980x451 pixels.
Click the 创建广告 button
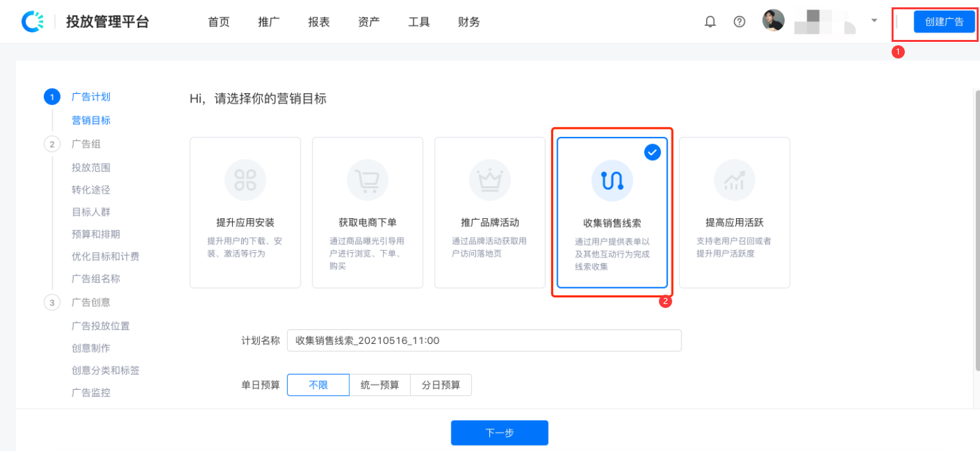click(x=943, y=21)
